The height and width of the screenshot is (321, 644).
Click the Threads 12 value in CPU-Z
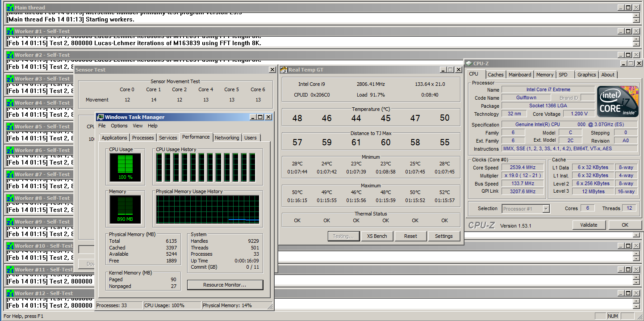click(629, 208)
